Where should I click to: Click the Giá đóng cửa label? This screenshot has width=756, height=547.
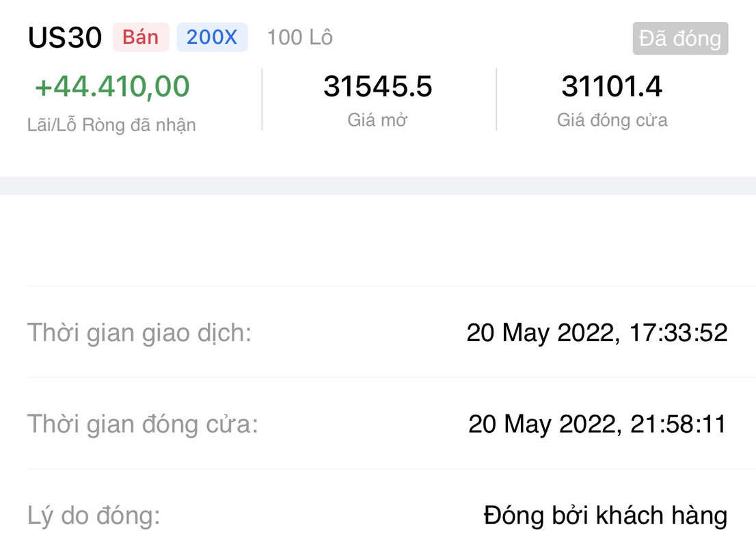pyautogui.click(x=612, y=120)
